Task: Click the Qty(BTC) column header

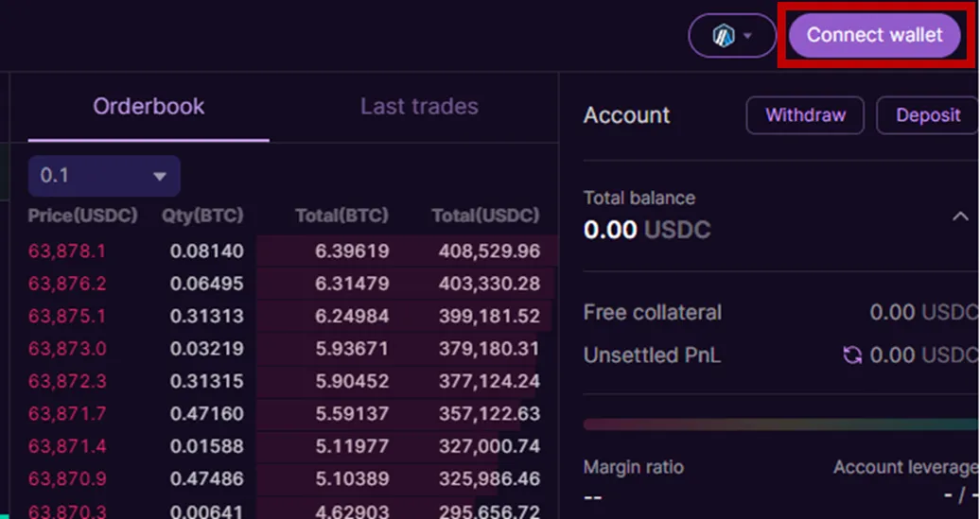Action: [x=202, y=216]
